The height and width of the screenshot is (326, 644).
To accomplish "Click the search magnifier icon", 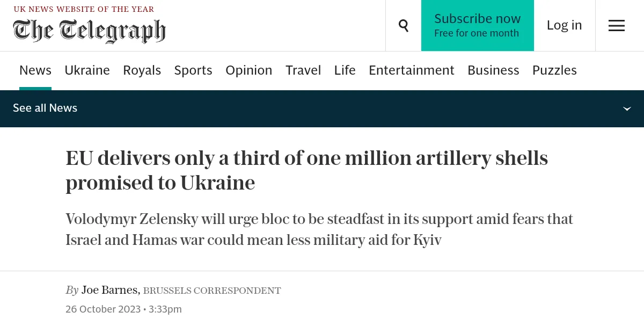I will tap(404, 25).
